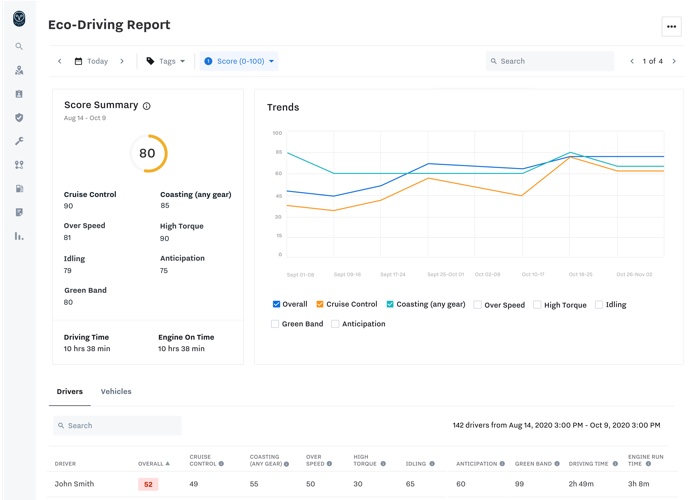The width and height of the screenshot is (700, 500).
Task: Click the drivers table Search field
Action: pyautogui.click(x=117, y=425)
